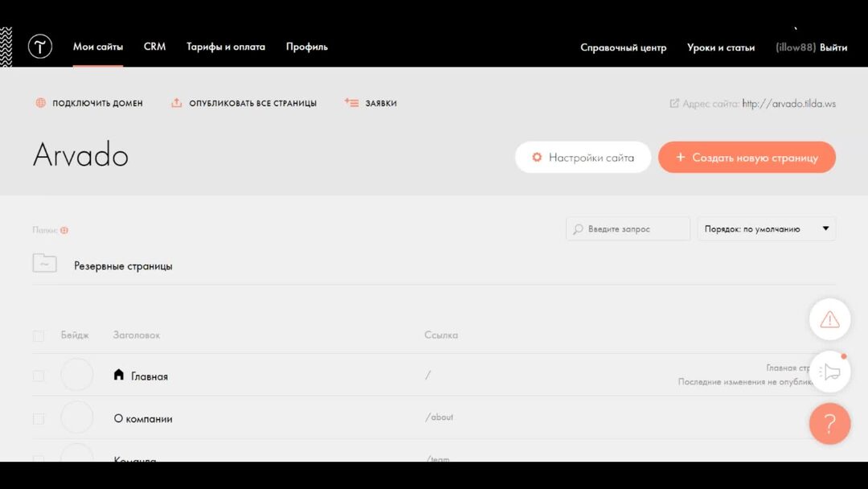The image size is (868, 489).
Task: Click the list icon next to Заявки
Action: pyautogui.click(x=351, y=102)
